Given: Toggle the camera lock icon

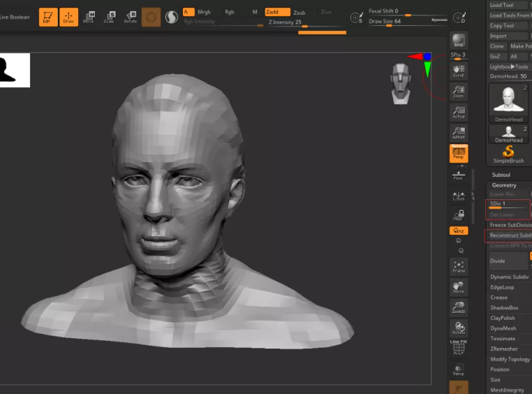Looking at the screenshot, I should point(459,215).
